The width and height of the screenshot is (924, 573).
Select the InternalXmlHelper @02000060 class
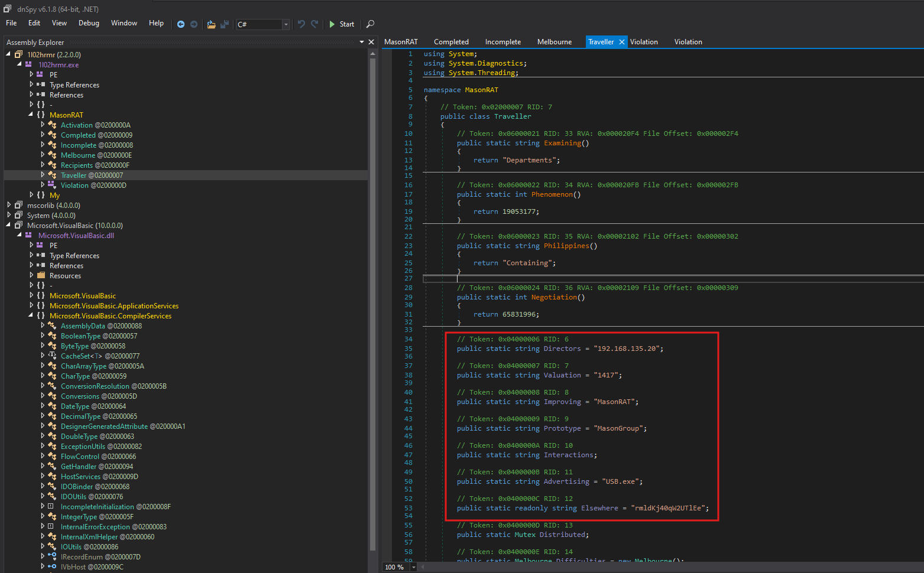click(x=108, y=537)
